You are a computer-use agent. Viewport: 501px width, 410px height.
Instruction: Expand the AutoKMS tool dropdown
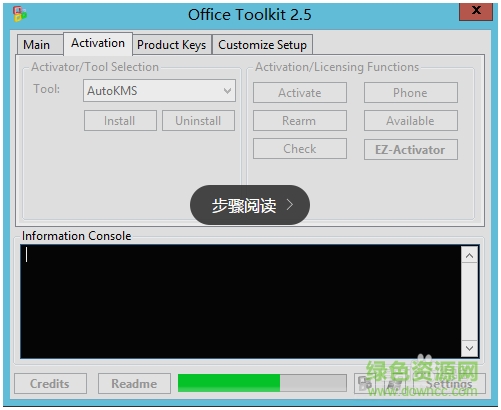tap(159, 90)
